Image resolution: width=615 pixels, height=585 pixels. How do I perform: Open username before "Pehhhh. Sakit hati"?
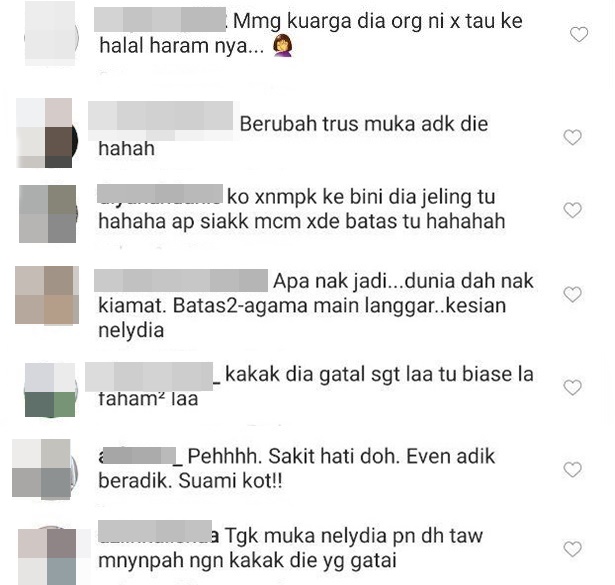pos(140,457)
